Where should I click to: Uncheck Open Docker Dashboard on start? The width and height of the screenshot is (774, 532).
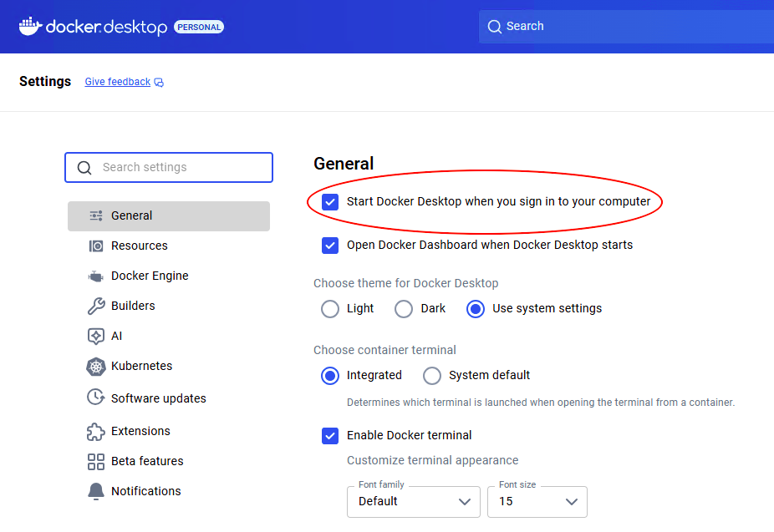click(x=330, y=245)
